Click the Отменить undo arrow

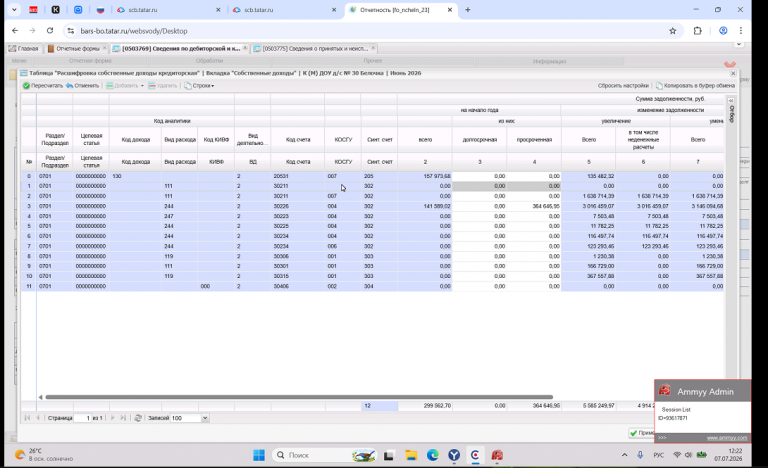pyautogui.click(x=70, y=86)
